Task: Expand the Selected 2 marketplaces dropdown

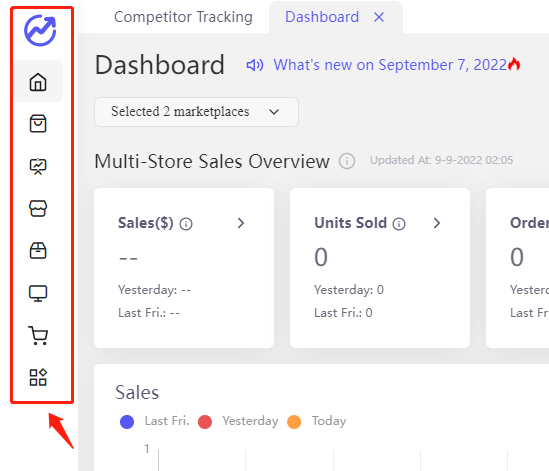Action: (x=196, y=112)
